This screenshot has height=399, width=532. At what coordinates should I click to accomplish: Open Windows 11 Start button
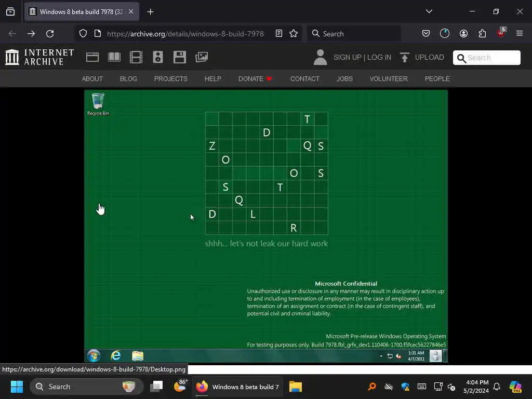click(x=17, y=387)
